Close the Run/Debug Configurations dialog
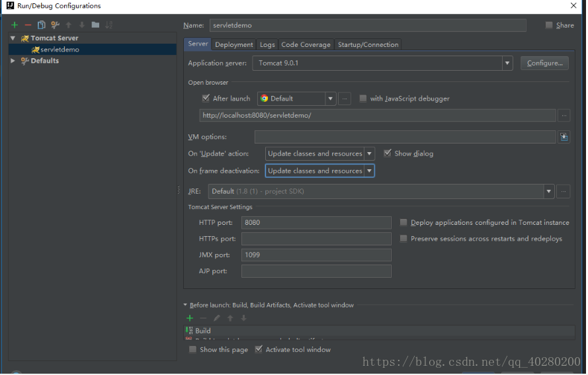 [573, 6]
